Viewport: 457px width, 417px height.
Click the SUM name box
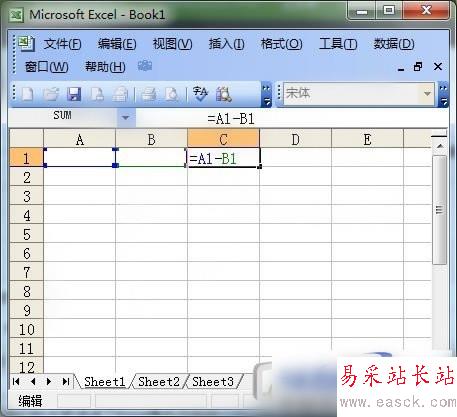tap(63, 117)
